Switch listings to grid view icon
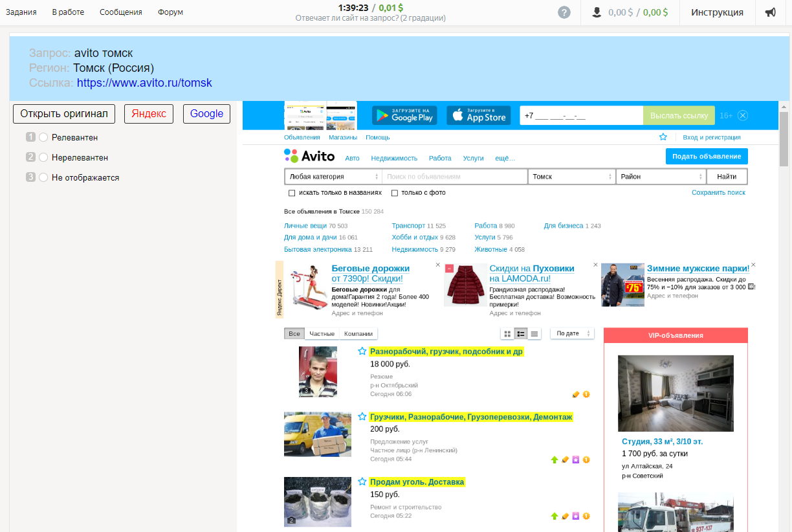792x532 pixels. tap(507, 334)
